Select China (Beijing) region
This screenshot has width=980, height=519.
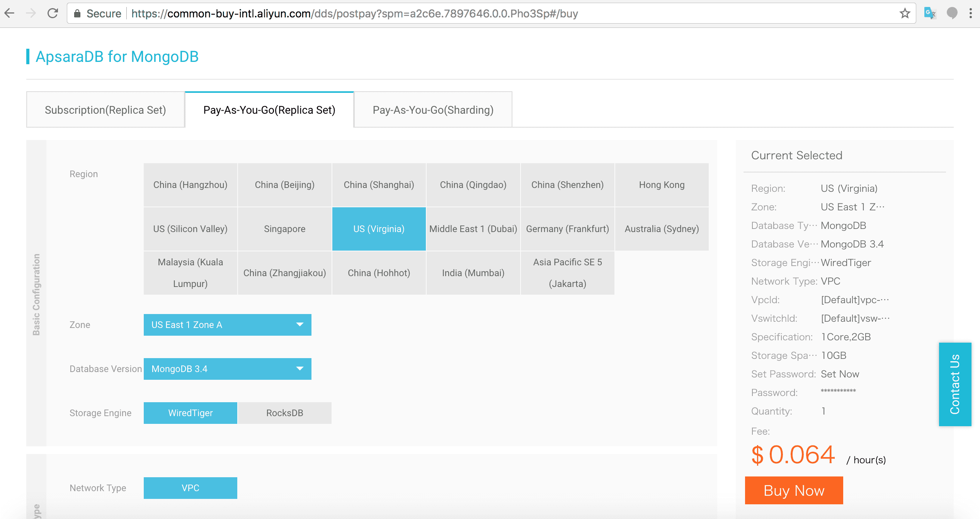pos(285,185)
